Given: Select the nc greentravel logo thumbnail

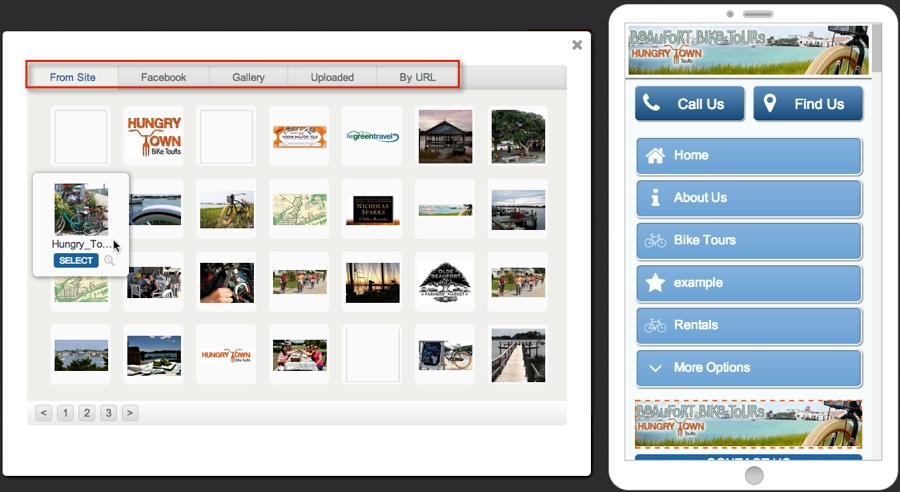Looking at the screenshot, I should 373,136.
